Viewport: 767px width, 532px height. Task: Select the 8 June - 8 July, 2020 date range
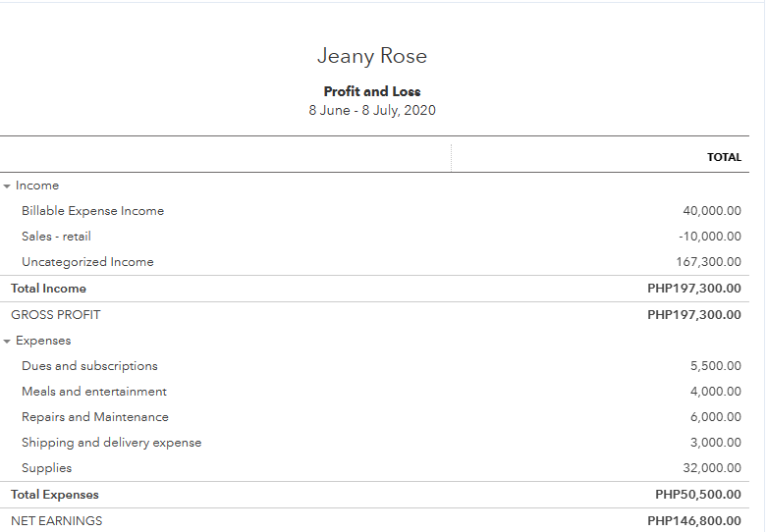point(372,110)
